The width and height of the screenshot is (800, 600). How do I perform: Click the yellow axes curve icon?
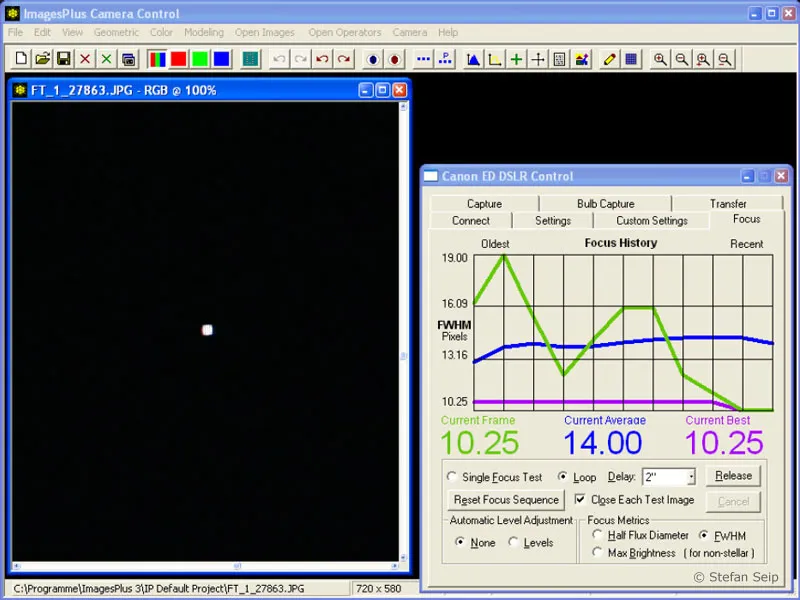click(x=495, y=59)
